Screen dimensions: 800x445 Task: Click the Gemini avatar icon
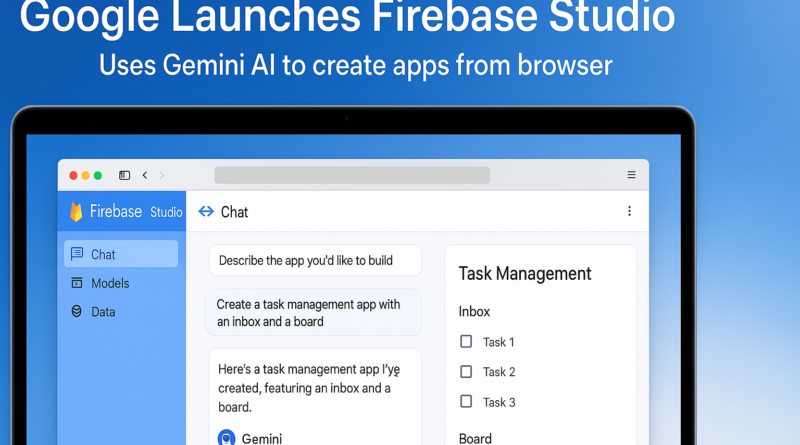(227, 438)
